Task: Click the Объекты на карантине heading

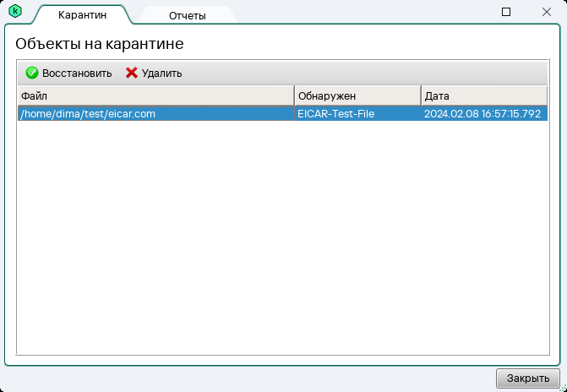Action: (100, 43)
